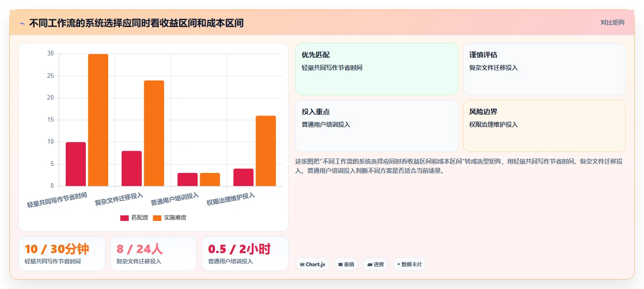Toggle the 实施难度 legend color swatch
Image resolution: width=644 pixels, height=289 pixels.
pos(157,218)
